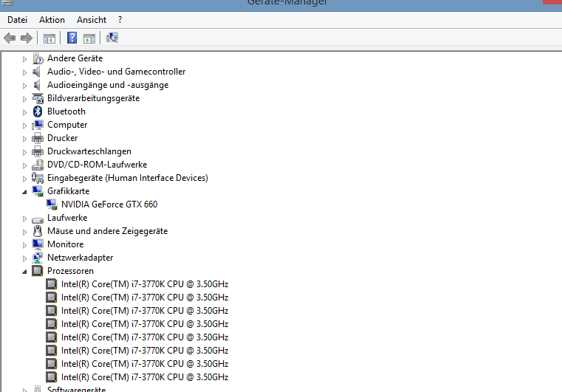Select the fifth Intel Core i7-3770K entry
The width and height of the screenshot is (562, 392).
pyautogui.click(x=145, y=337)
